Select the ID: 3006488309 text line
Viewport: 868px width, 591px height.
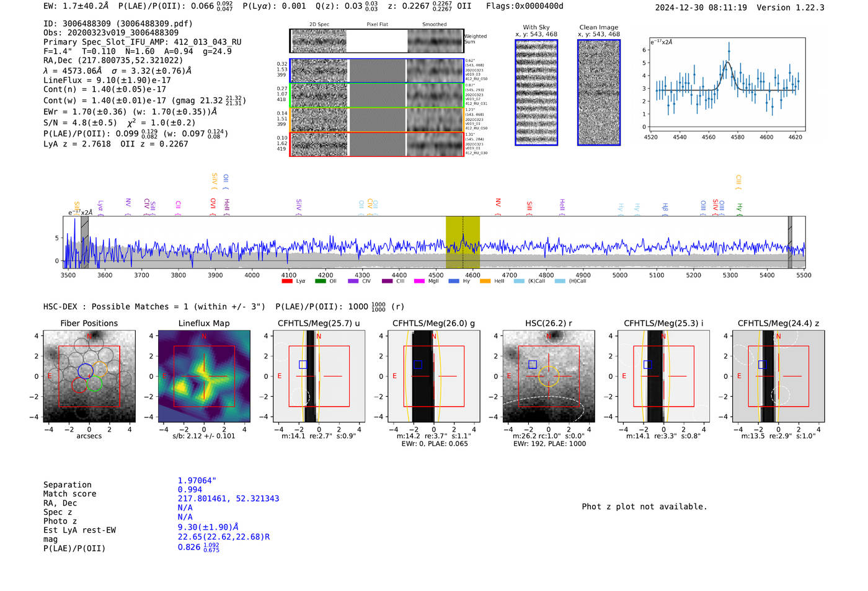[x=118, y=24]
